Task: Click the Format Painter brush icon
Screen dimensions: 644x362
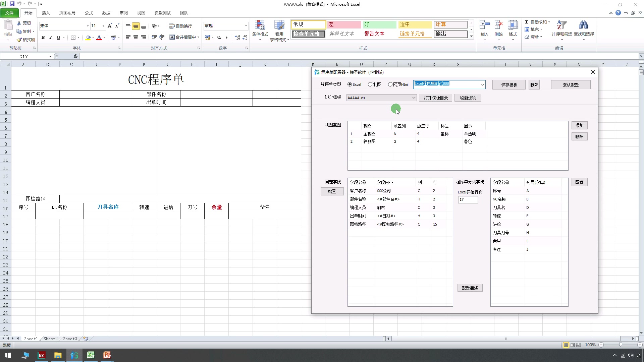Action: 19,40
